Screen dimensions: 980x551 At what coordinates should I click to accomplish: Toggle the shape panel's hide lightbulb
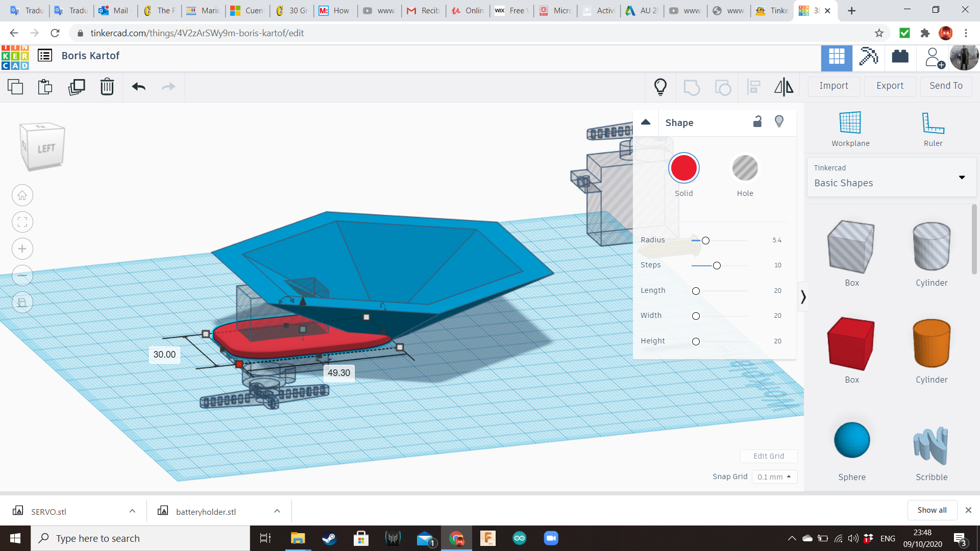click(x=779, y=121)
